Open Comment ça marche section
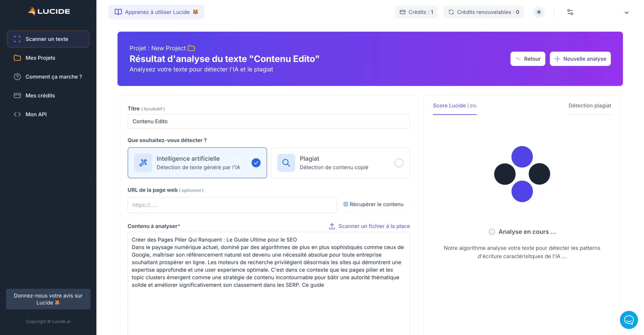Image resolution: width=644 pixels, height=335 pixels. (53, 77)
